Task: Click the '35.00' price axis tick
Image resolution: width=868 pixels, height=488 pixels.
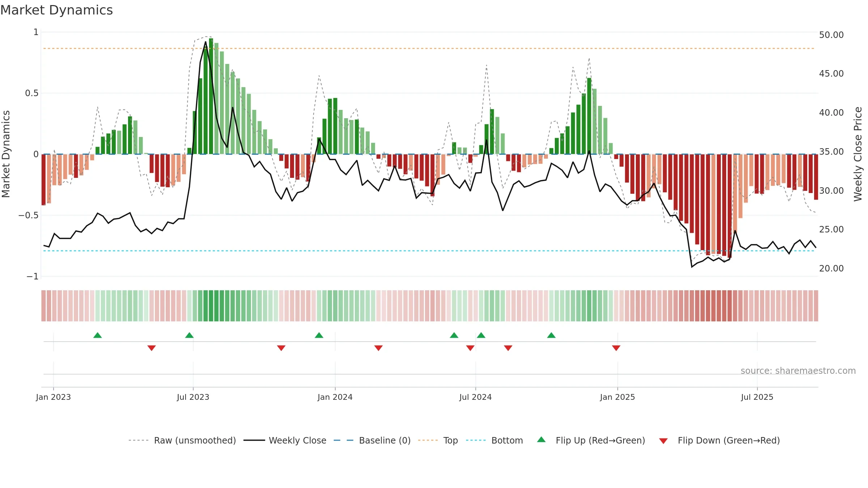Action: point(831,151)
